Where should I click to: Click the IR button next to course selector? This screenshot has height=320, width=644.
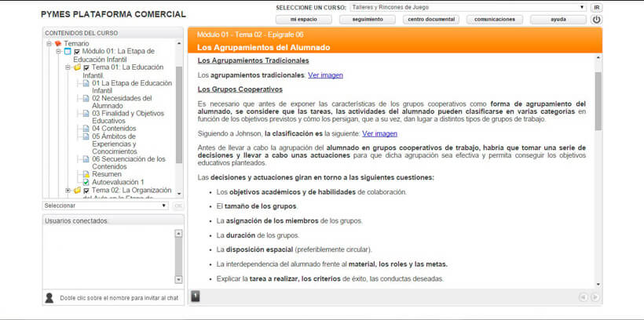(596, 7)
